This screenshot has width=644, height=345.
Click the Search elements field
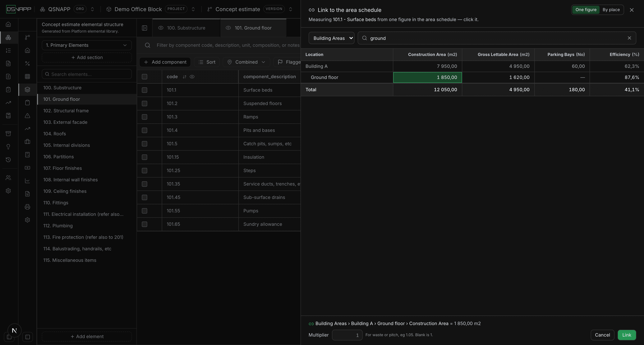coord(86,74)
